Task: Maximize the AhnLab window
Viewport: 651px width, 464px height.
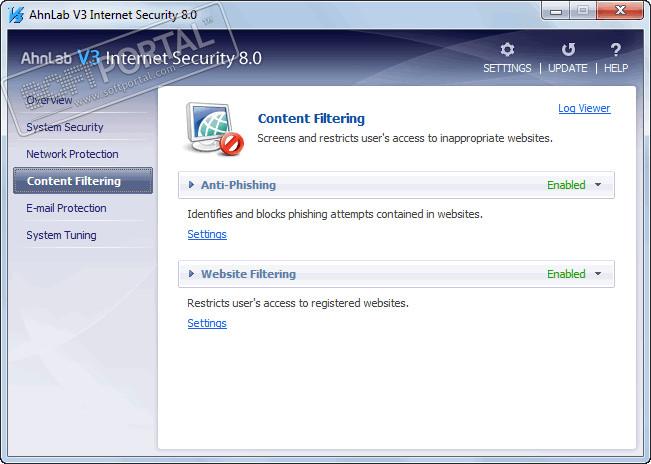Action: [583, 11]
